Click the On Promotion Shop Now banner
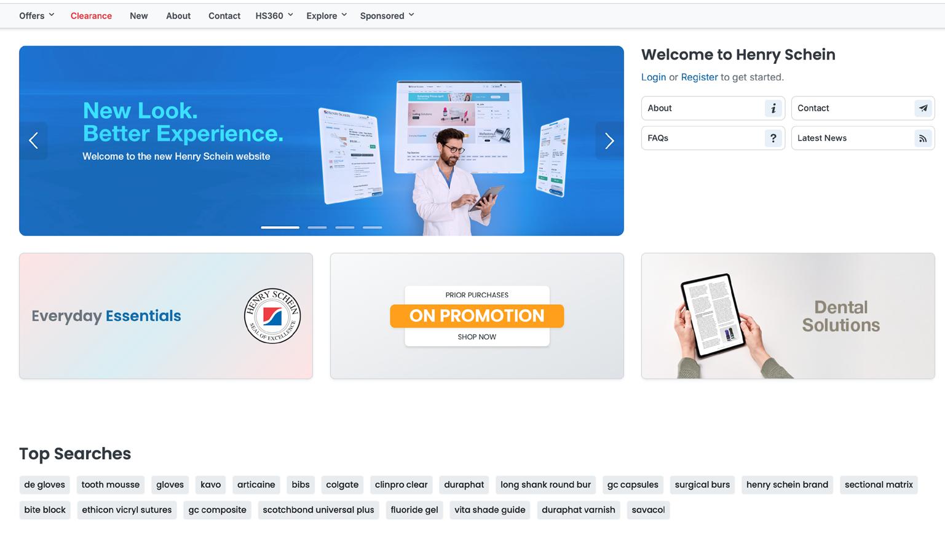The height and width of the screenshot is (560, 945). tap(477, 316)
